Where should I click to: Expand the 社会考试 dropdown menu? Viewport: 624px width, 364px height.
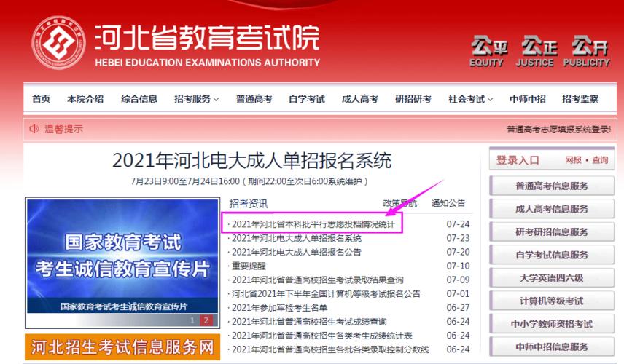(x=470, y=99)
